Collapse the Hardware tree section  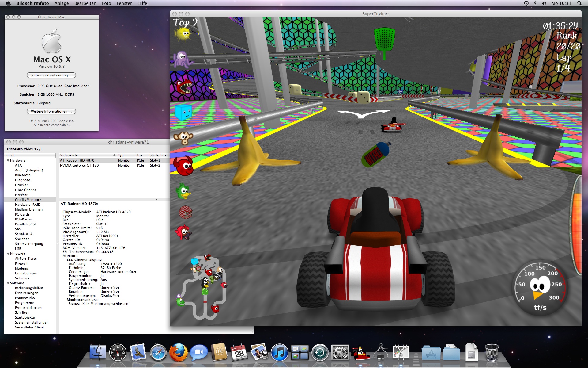8,160
